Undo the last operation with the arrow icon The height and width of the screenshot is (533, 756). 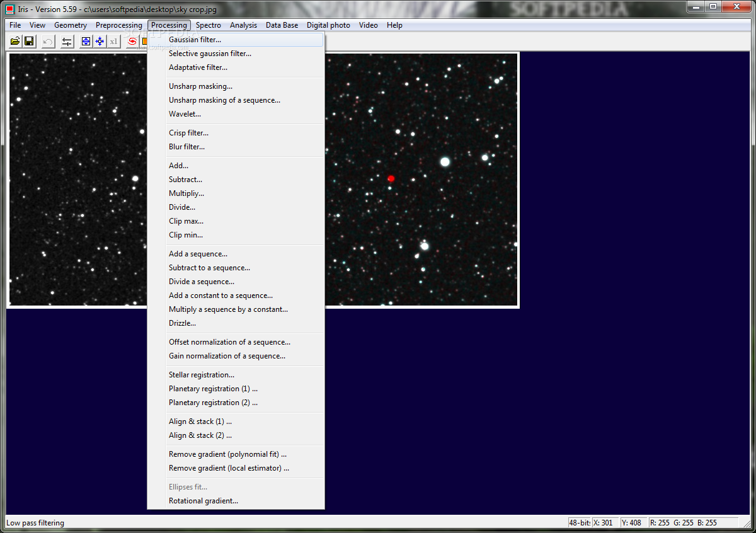coord(48,42)
